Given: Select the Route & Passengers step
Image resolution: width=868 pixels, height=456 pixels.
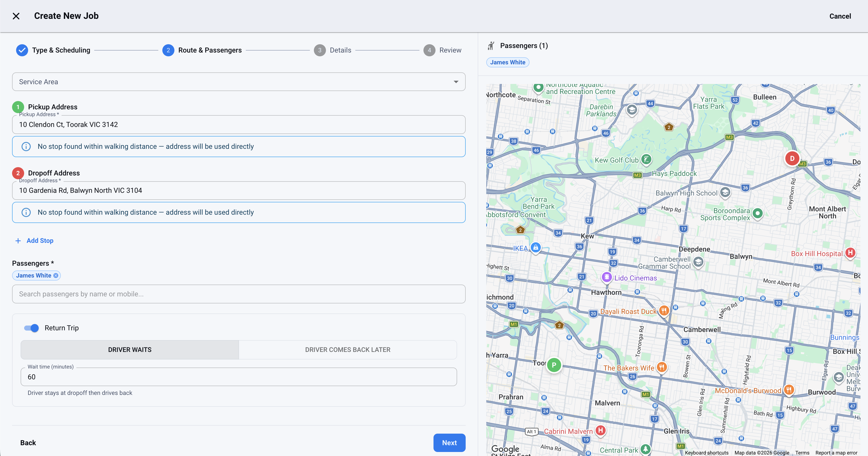Looking at the screenshot, I should tap(202, 50).
